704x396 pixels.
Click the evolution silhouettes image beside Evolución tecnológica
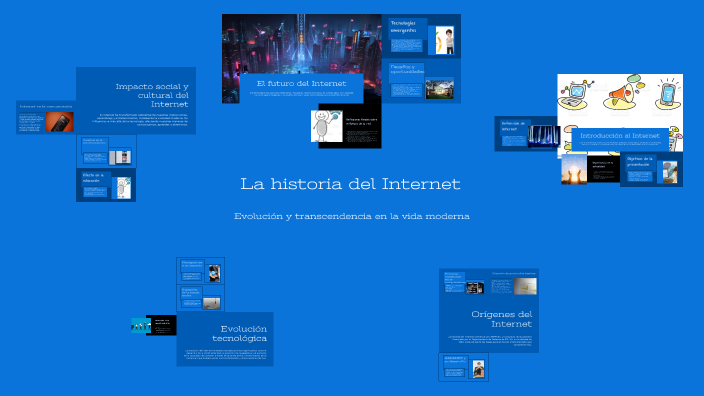pyautogui.click(x=141, y=325)
